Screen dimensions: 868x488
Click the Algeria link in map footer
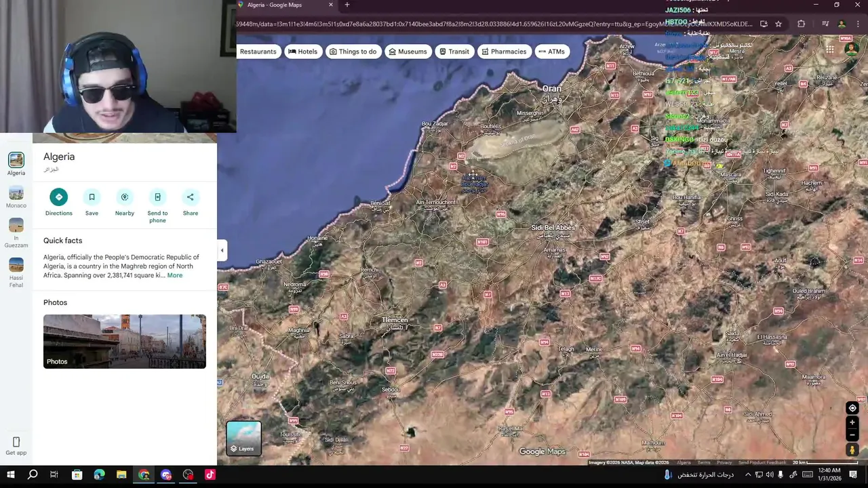tap(684, 462)
